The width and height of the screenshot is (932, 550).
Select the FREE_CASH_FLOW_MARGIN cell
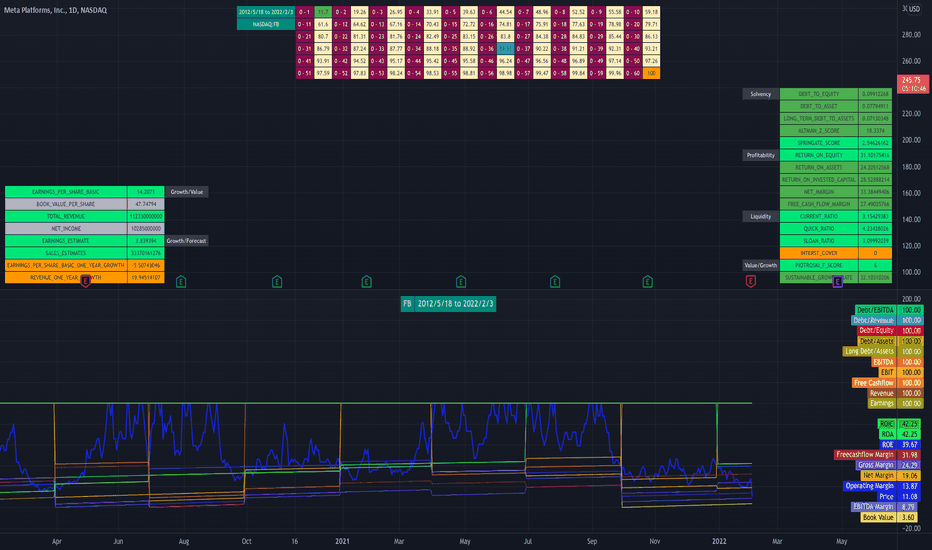[819, 204]
